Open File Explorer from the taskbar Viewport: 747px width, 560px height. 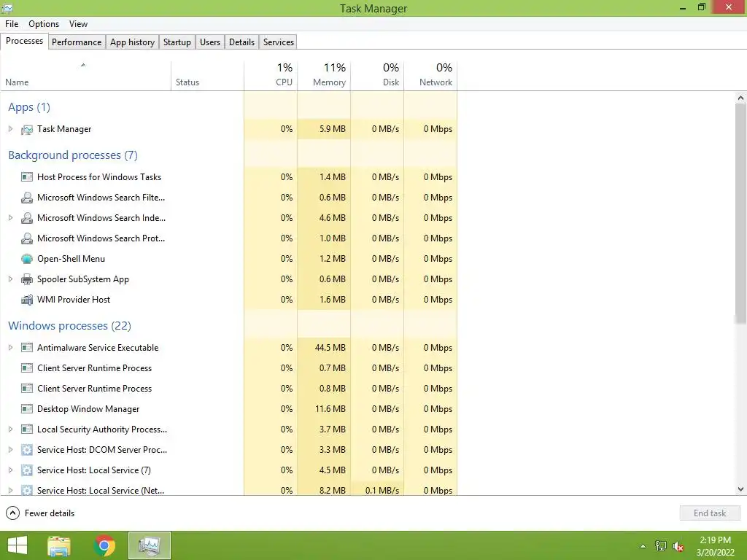pyautogui.click(x=59, y=545)
